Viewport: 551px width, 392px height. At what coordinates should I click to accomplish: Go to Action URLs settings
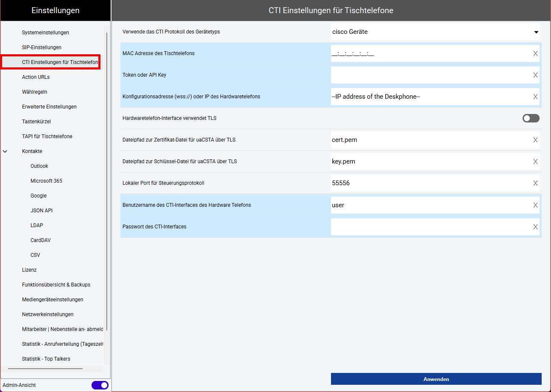pyautogui.click(x=36, y=77)
